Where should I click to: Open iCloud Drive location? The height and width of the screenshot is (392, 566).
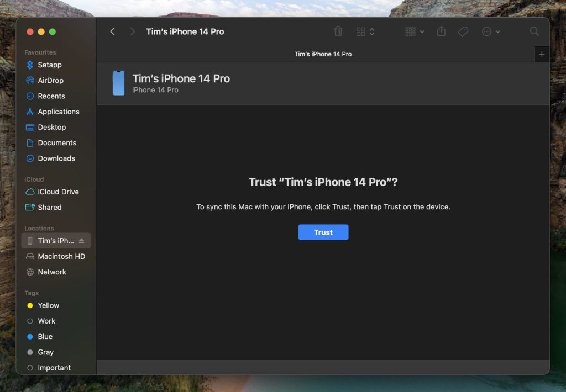(58, 192)
